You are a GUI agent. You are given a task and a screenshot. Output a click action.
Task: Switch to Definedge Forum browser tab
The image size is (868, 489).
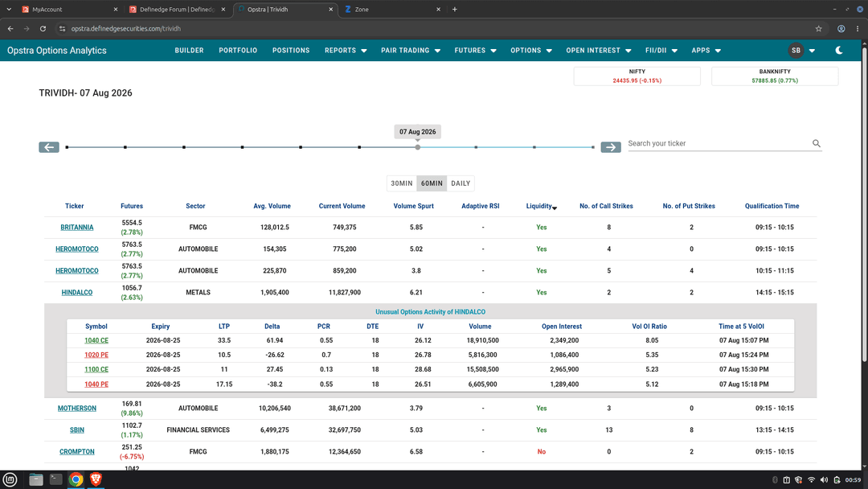[177, 10]
